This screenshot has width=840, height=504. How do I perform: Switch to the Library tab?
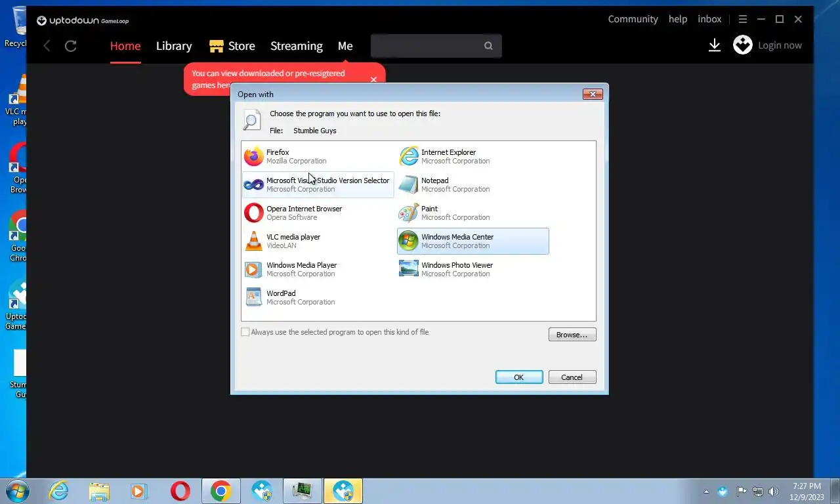[174, 46]
